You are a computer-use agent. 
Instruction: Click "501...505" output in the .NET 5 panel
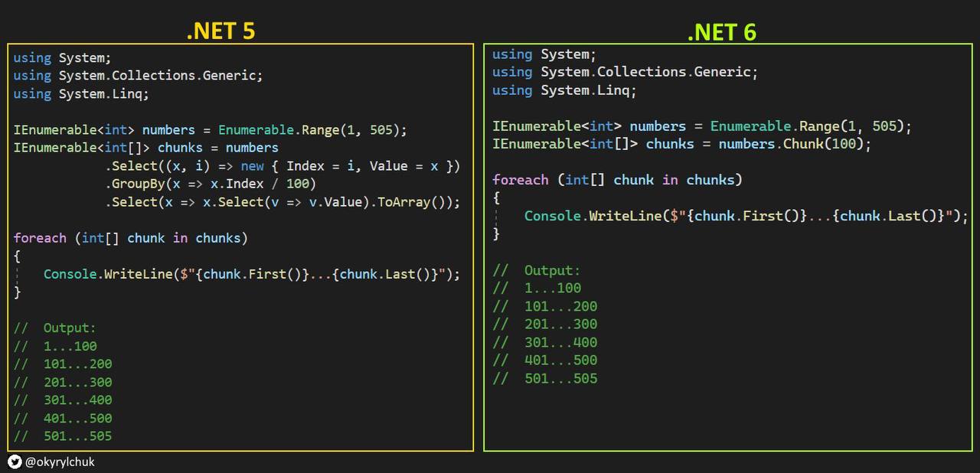(77, 436)
